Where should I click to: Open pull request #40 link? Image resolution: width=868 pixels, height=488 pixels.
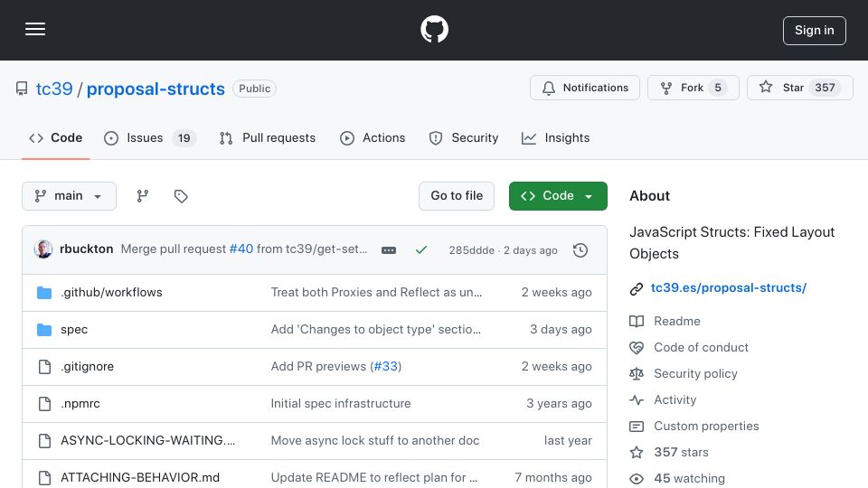click(x=241, y=249)
